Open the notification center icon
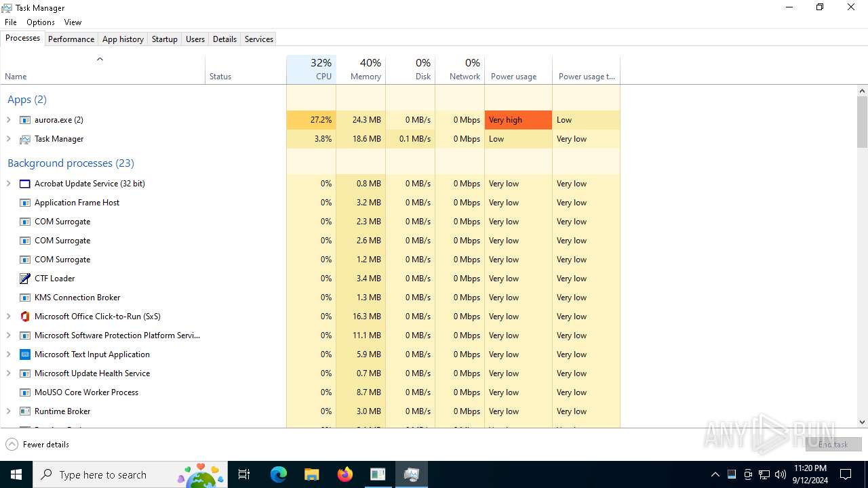The width and height of the screenshot is (868, 488). pos(846,474)
